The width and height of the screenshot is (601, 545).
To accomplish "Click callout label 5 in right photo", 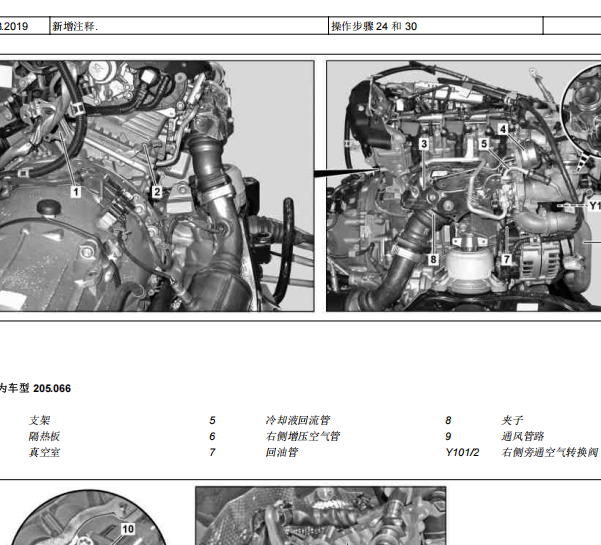I will pyautogui.click(x=484, y=144).
